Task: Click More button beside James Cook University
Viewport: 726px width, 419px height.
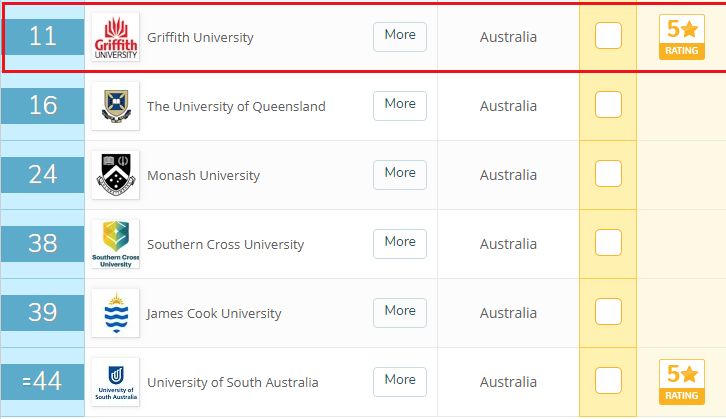Action: point(400,313)
